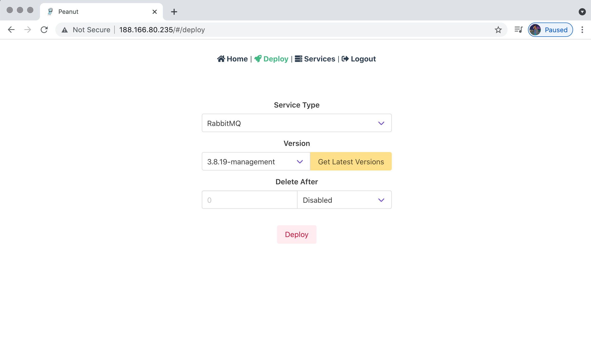Image resolution: width=591 pixels, height=364 pixels.
Task: Click the browser back arrow
Action: click(x=11, y=30)
